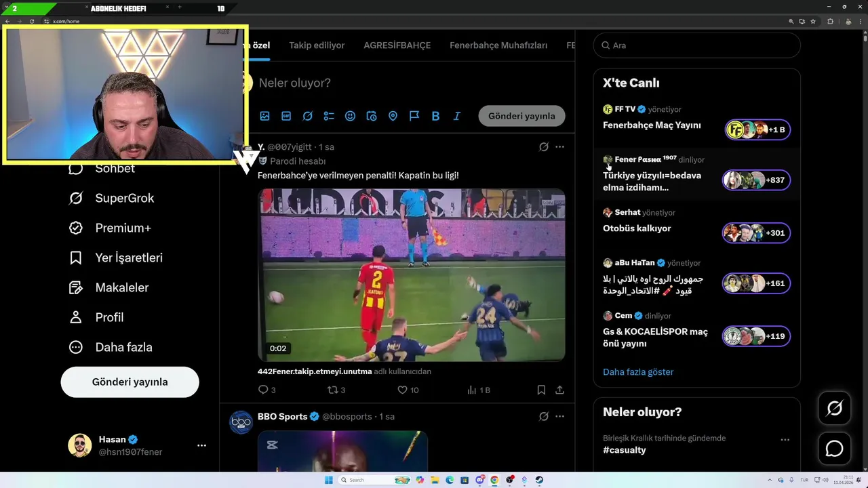
Task: Bookmark the Fenerbahce penalty post
Action: tap(541, 390)
